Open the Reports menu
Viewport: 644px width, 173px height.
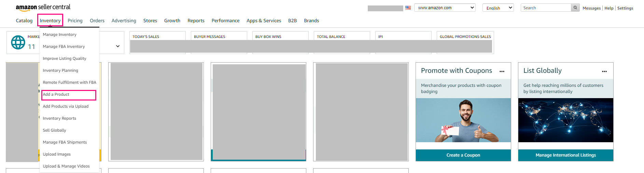pos(196,21)
